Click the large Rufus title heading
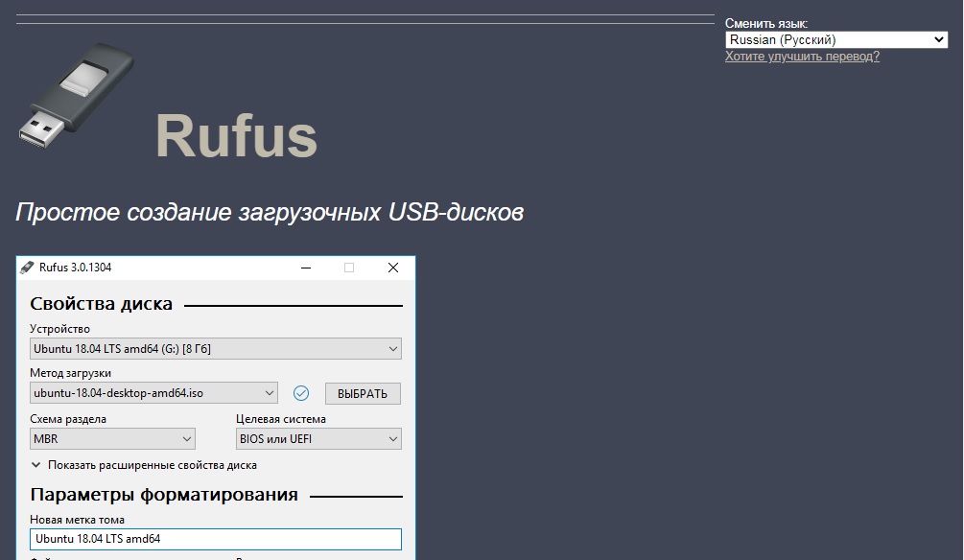The image size is (964, 560). [236, 136]
